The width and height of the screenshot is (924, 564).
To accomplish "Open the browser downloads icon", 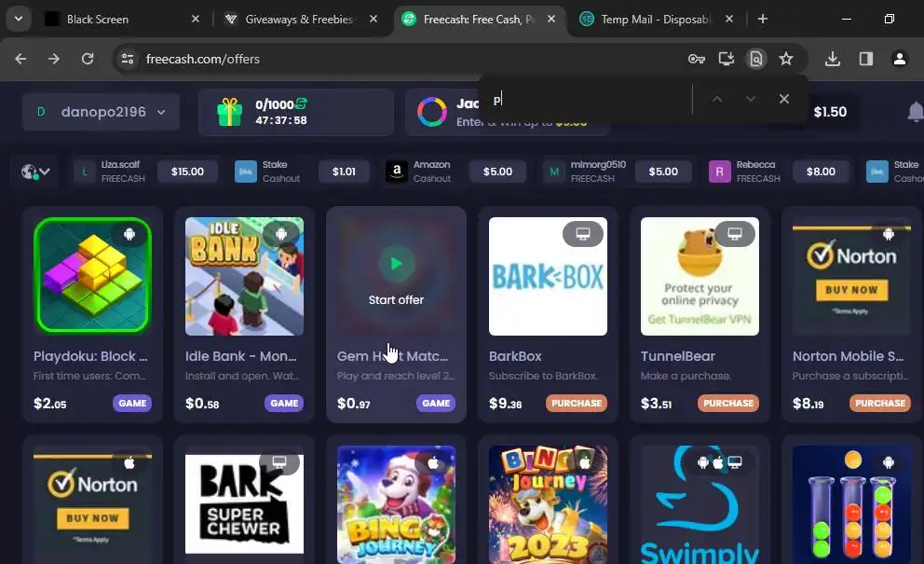I will tap(833, 59).
